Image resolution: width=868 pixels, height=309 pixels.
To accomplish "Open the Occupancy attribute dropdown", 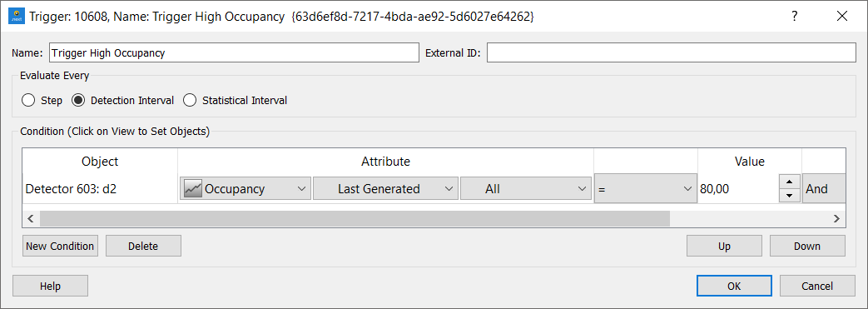I will coord(246,189).
